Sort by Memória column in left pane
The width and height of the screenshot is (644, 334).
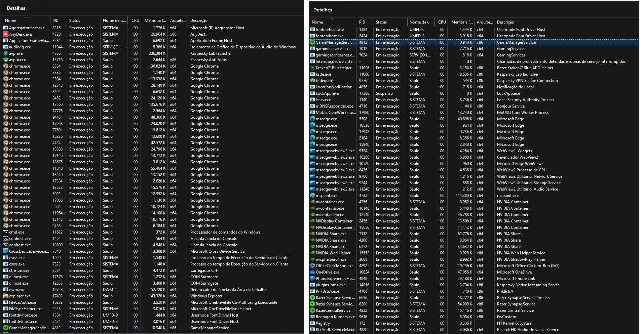155,20
